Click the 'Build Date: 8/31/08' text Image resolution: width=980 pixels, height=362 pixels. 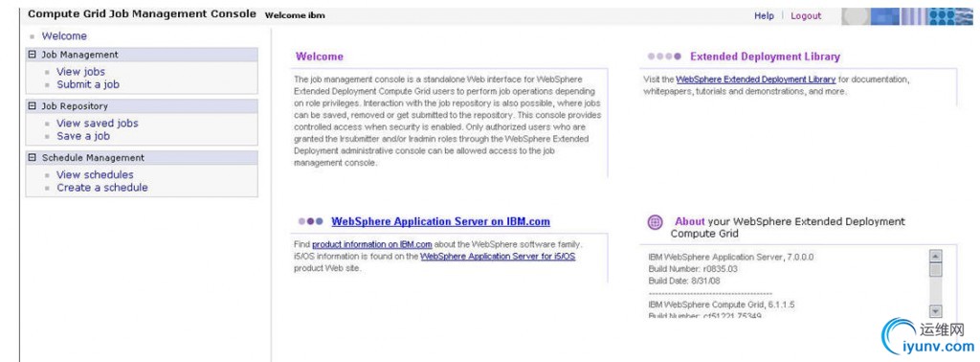pyautogui.click(x=684, y=281)
